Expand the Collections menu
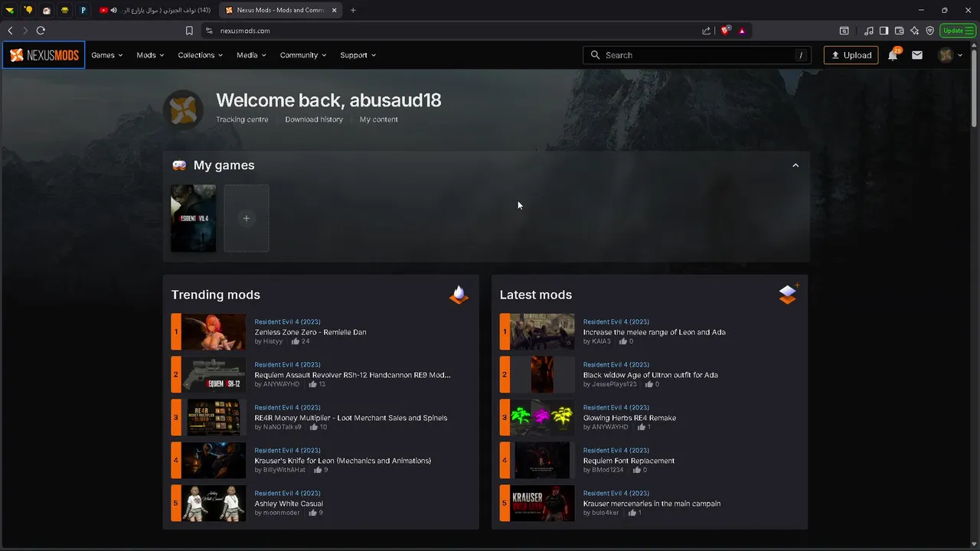Screen dimensions: 980x551 (201, 55)
